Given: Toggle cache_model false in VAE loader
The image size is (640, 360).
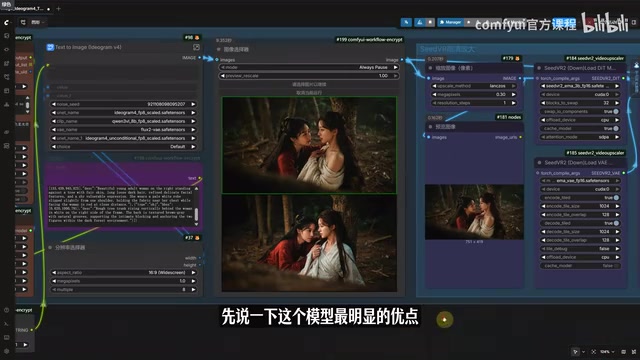Looking at the screenshot, I should tap(580, 266).
